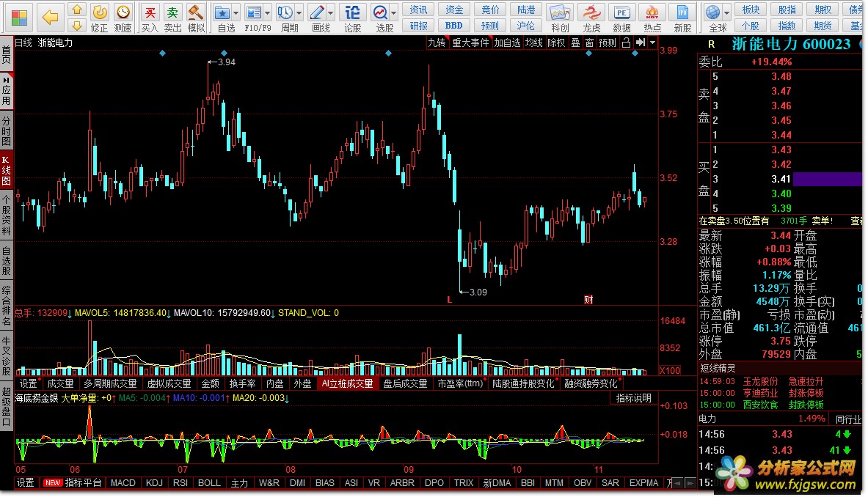Open the 自选 favorites folder icon
This screenshot has width=868, height=497.
(x=222, y=12)
